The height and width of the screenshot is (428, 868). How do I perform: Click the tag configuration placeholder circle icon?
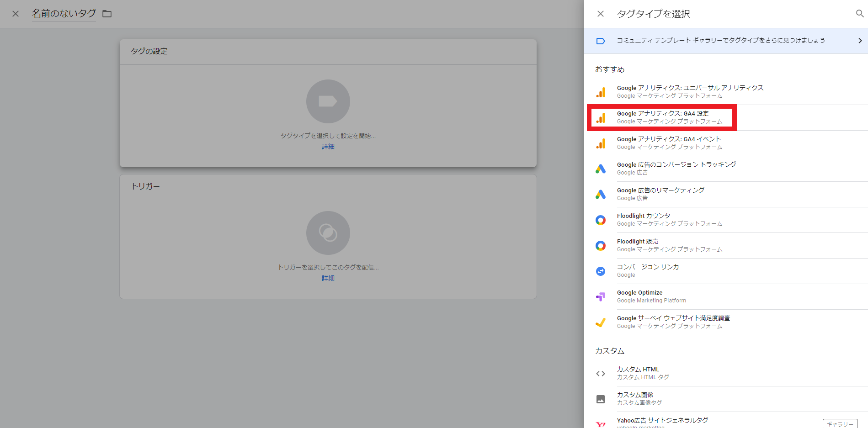point(328,101)
